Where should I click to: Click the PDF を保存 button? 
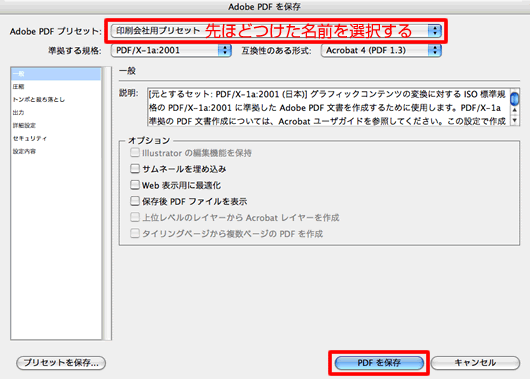[379, 363]
